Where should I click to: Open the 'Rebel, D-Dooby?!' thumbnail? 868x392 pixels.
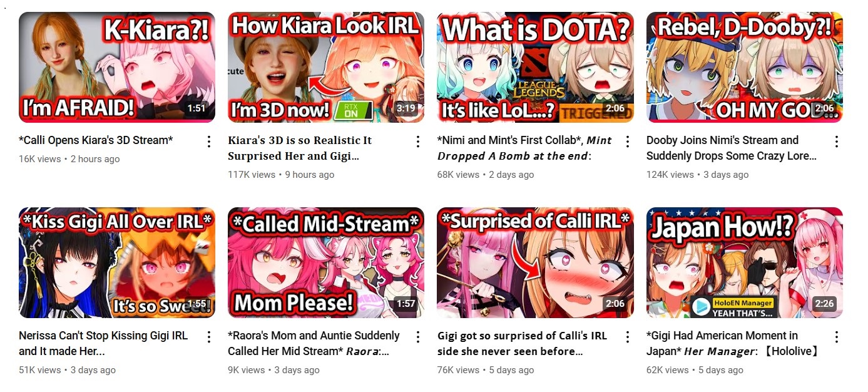click(745, 67)
